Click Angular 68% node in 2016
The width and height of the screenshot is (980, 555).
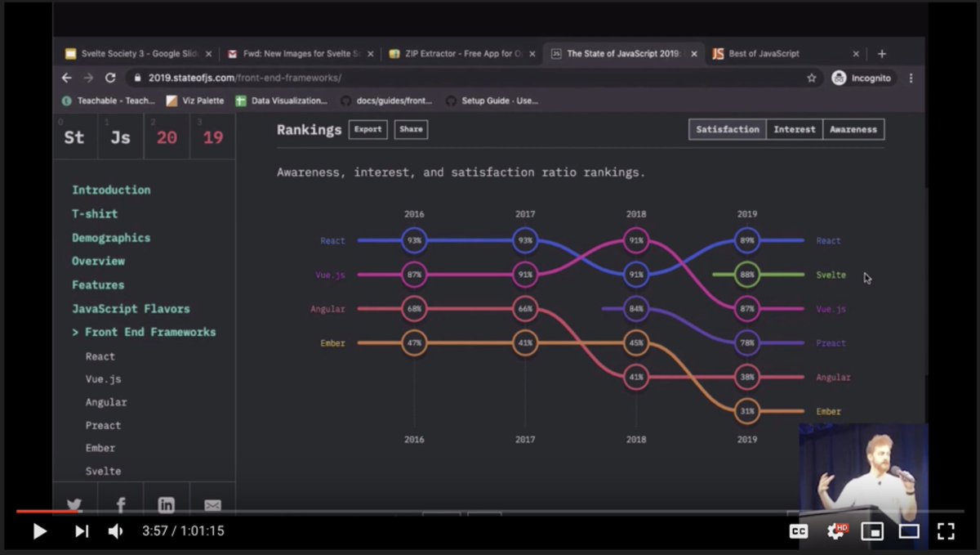coord(414,309)
